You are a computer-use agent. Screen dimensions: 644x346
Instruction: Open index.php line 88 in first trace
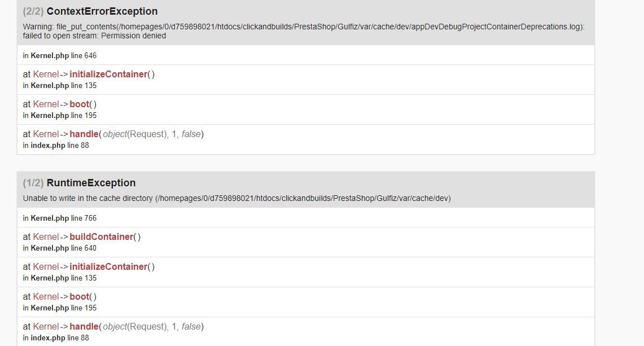56,146
